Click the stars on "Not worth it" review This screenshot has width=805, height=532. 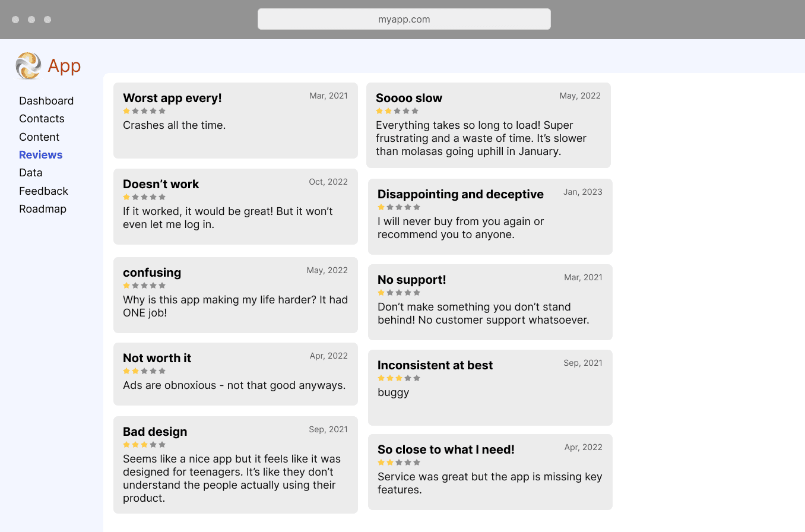(x=144, y=371)
